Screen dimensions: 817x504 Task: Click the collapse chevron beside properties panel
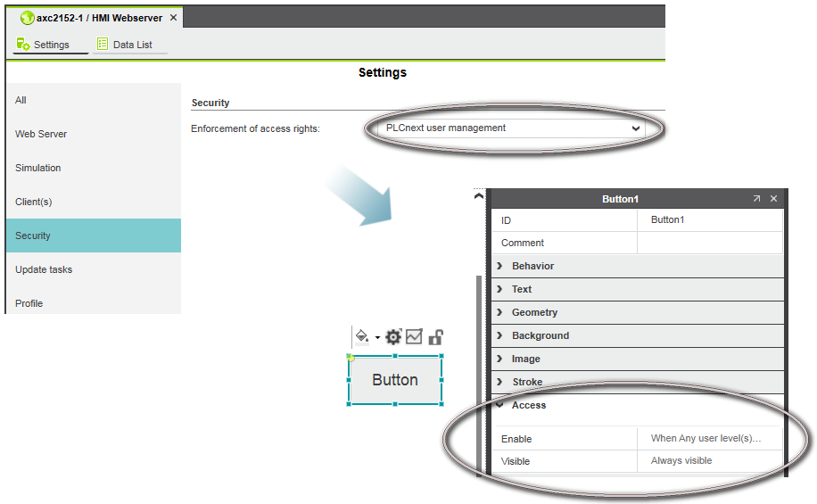tap(479, 196)
